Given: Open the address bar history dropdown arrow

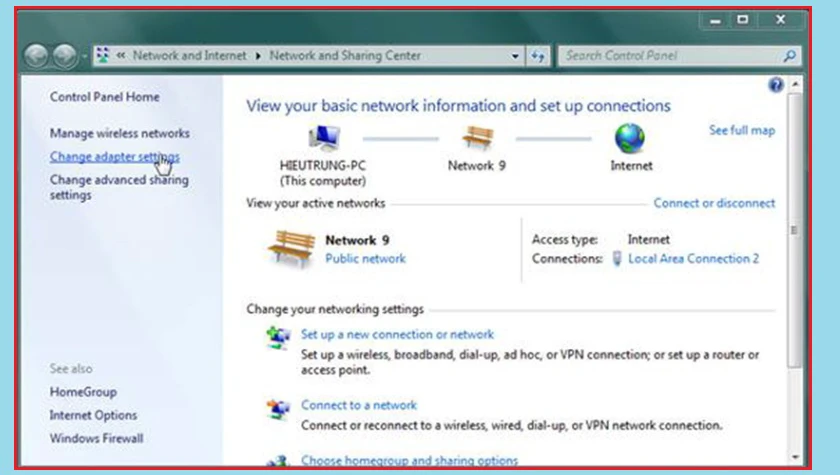Looking at the screenshot, I should pyautogui.click(x=515, y=56).
